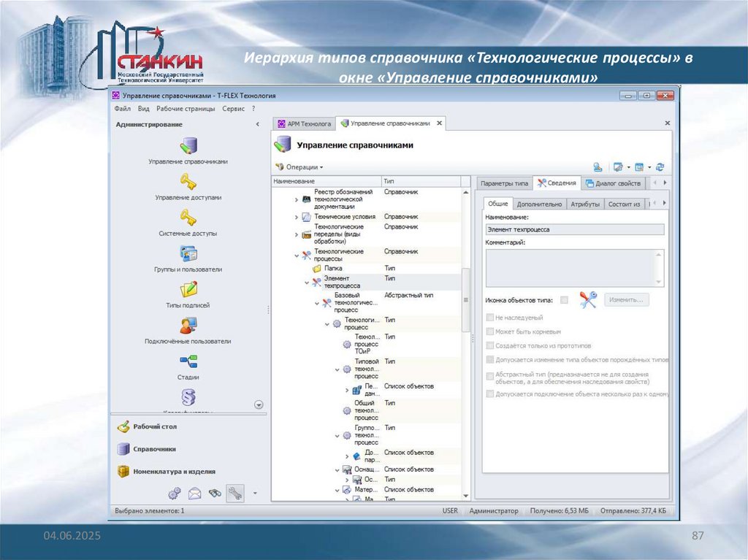Click the user access icon in toolbar
This screenshot has height=560, width=748.
coord(598,167)
